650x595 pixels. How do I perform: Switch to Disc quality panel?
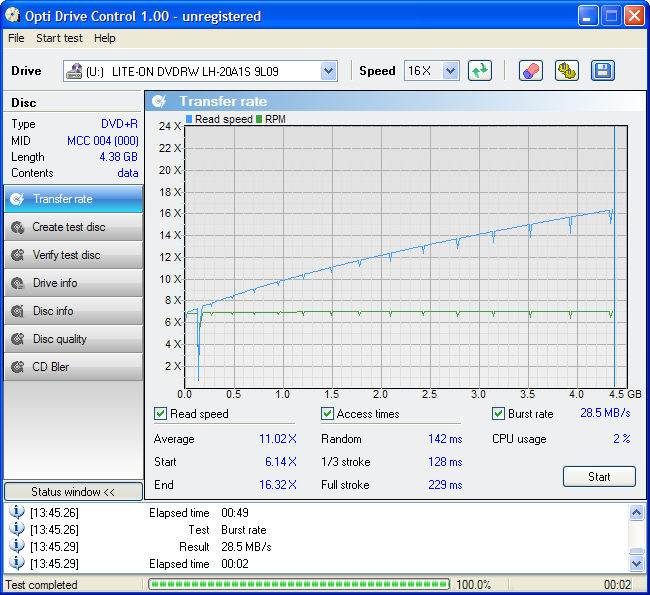72,339
